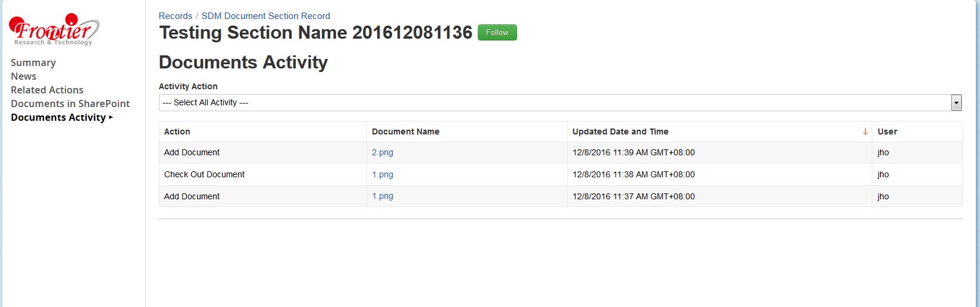Viewport: 980px width, 307px height.
Task: Open Related Actions in the sidebar
Action: coord(47,90)
